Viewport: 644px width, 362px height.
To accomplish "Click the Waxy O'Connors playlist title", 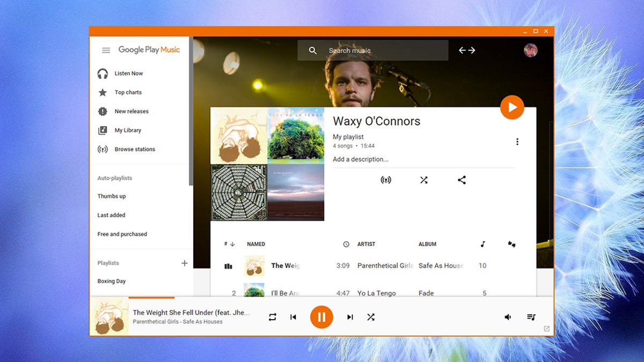I will tap(377, 121).
